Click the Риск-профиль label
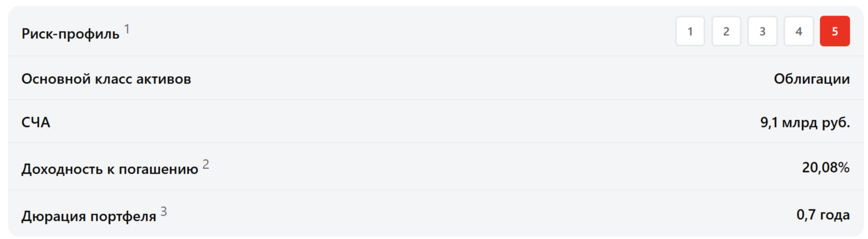Image resolution: width=868 pixels, height=239 pixels. click(71, 34)
